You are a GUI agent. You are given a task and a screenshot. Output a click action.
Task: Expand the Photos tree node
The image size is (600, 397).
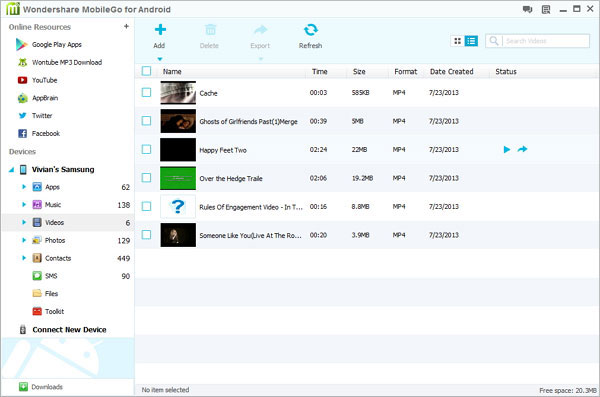[24, 240]
